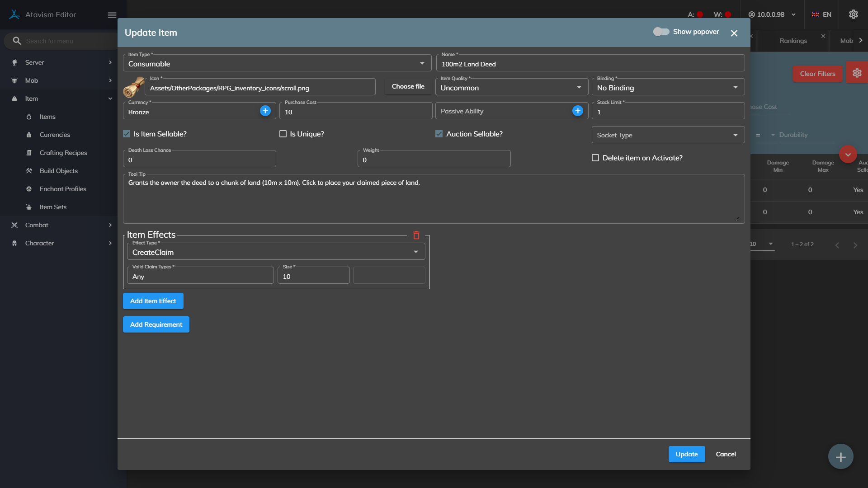Toggle the Show popover switch
This screenshot has height=488, width=868.
click(661, 32)
